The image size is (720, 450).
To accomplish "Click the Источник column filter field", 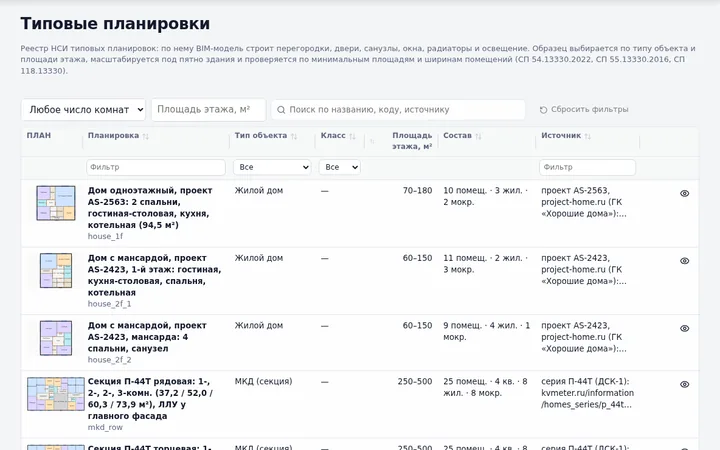I will point(587,167).
